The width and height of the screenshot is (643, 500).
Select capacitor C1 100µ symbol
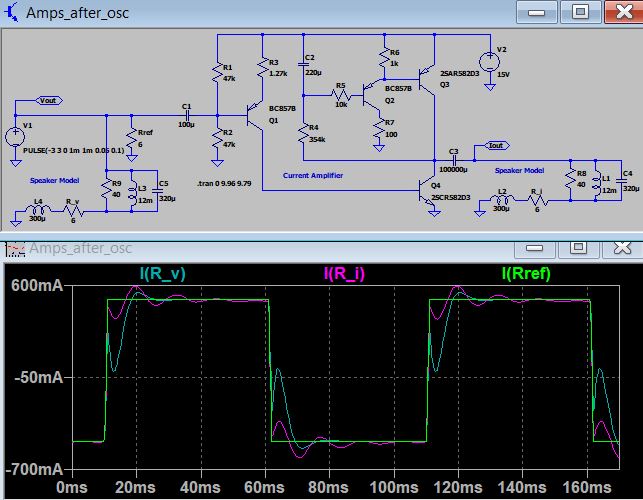[x=187, y=115]
